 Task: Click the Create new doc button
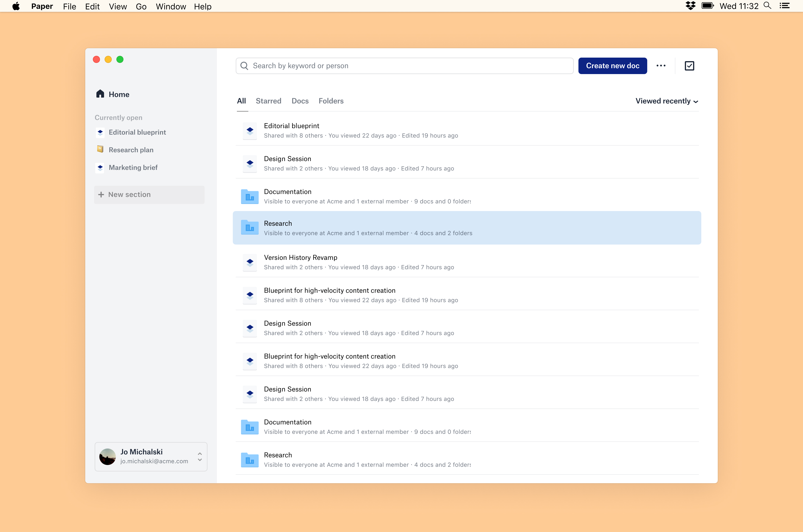pyautogui.click(x=613, y=66)
